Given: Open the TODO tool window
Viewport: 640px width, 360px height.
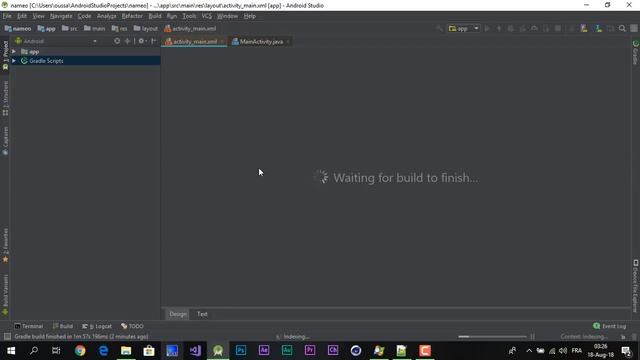Looking at the screenshot, I should click(132, 326).
